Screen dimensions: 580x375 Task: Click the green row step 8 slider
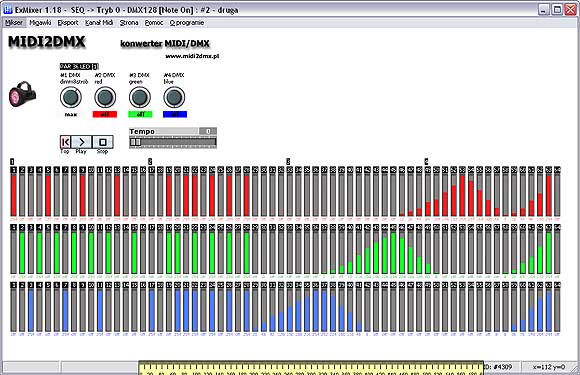[x=74, y=253]
